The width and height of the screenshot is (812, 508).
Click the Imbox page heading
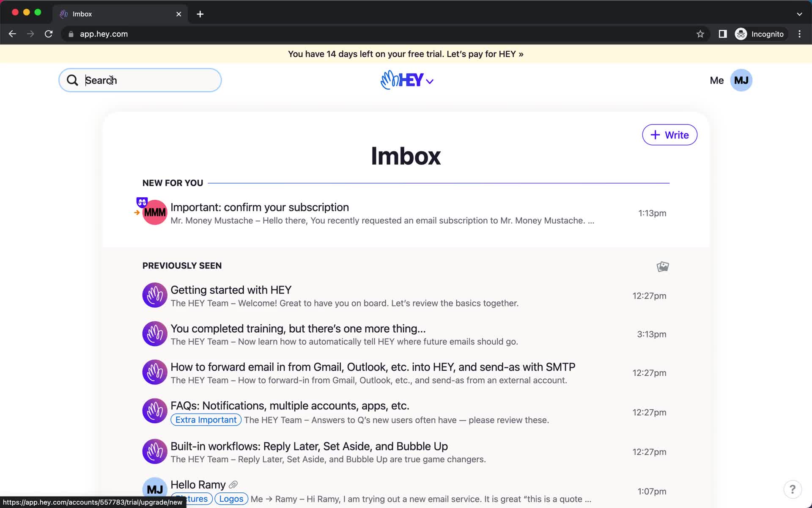point(406,156)
